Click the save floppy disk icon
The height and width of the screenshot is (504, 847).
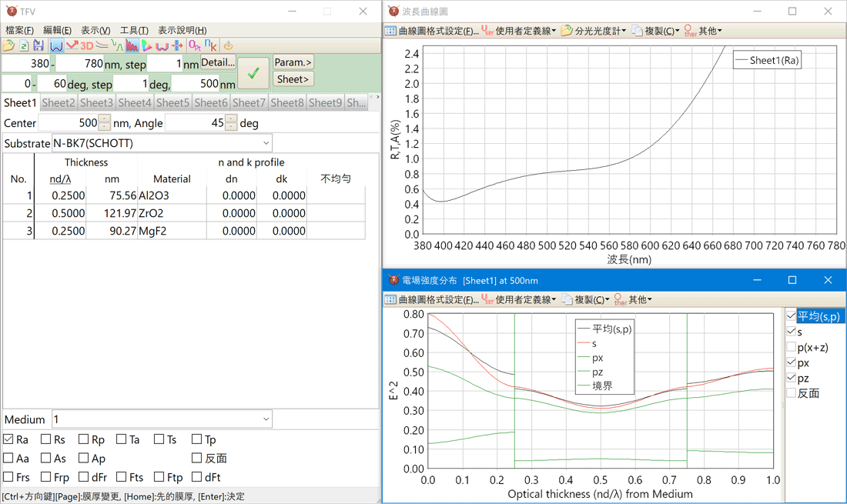click(38, 46)
